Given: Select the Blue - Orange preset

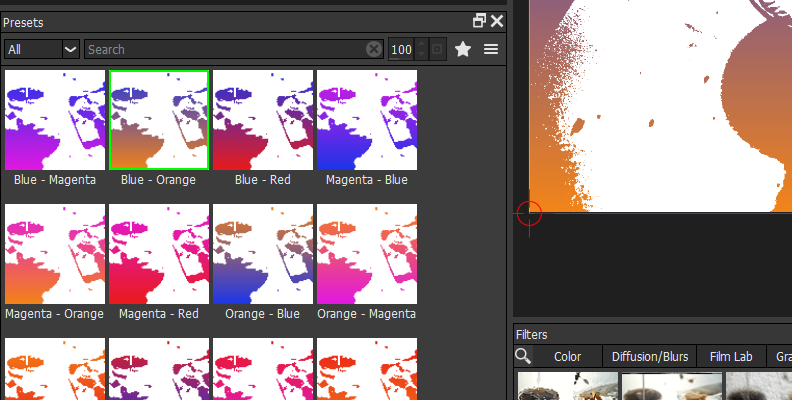Looking at the screenshot, I should click(159, 120).
